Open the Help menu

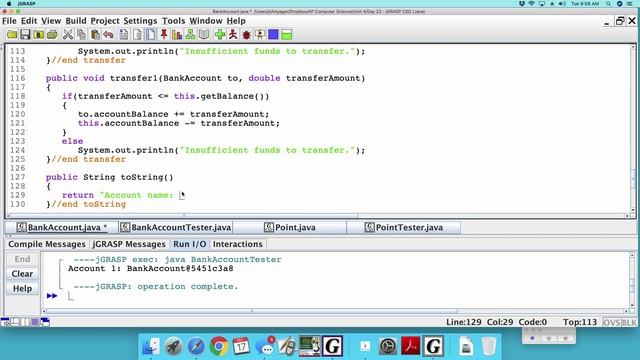click(x=236, y=21)
